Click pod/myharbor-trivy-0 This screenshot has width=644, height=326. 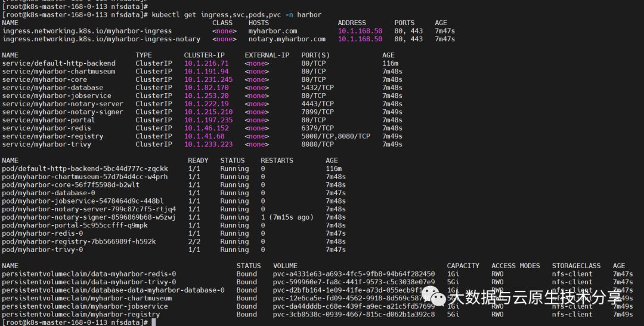point(42,250)
